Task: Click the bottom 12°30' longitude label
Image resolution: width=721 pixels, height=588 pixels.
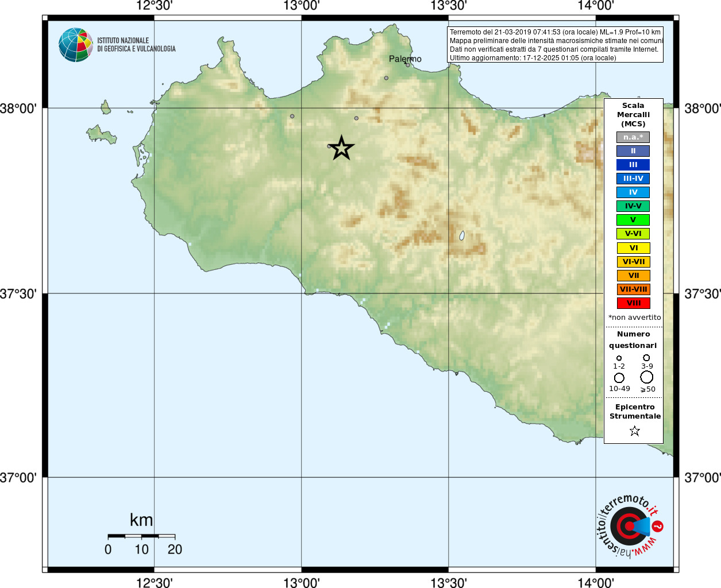Action: pos(154,583)
